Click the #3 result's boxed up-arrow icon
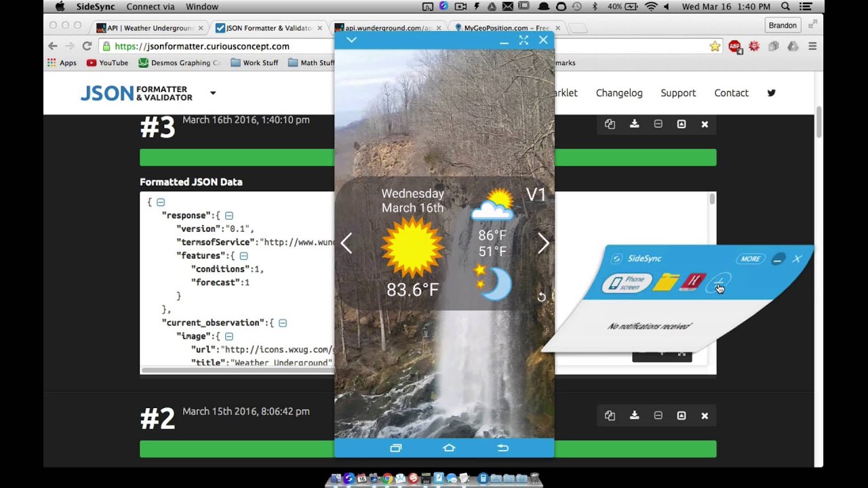The width and height of the screenshot is (868, 488). click(682, 124)
